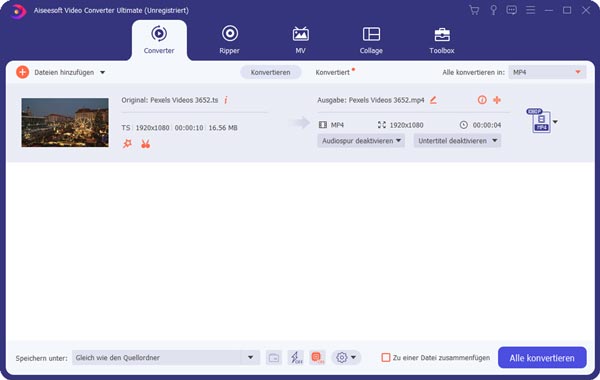Switch to the Ripper tab

click(230, 40)
